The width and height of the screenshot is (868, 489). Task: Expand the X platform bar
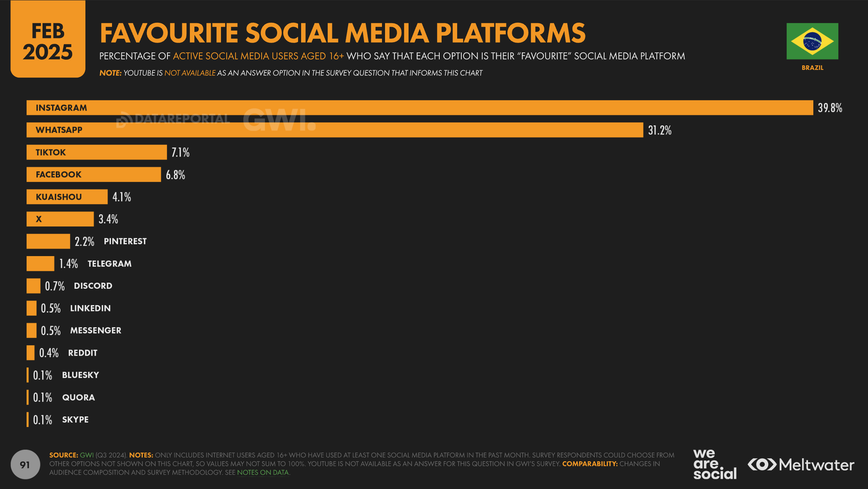pyautogui.click(x=58, y=219)
